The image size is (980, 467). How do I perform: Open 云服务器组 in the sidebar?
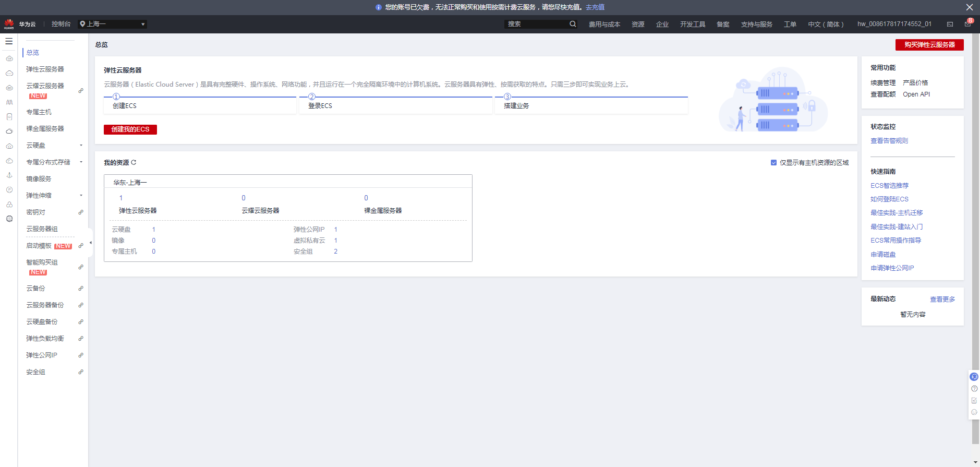click(42, 229)
